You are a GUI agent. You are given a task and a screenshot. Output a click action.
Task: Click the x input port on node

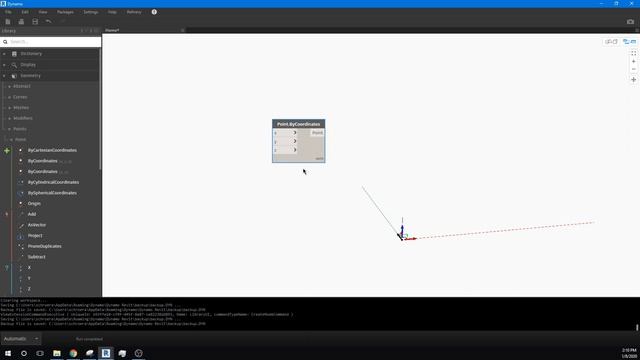(285, 133)
